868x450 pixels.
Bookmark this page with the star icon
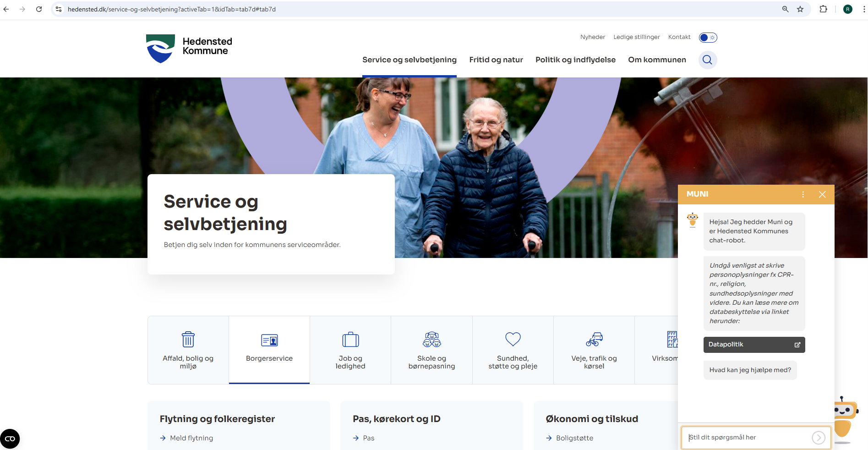pyautogui.click(x=800, y=9)
